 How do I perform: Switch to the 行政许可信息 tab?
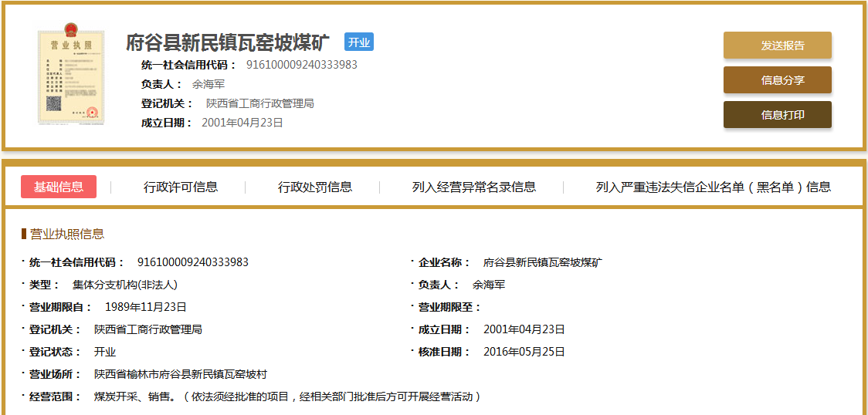tap(181, 187)
